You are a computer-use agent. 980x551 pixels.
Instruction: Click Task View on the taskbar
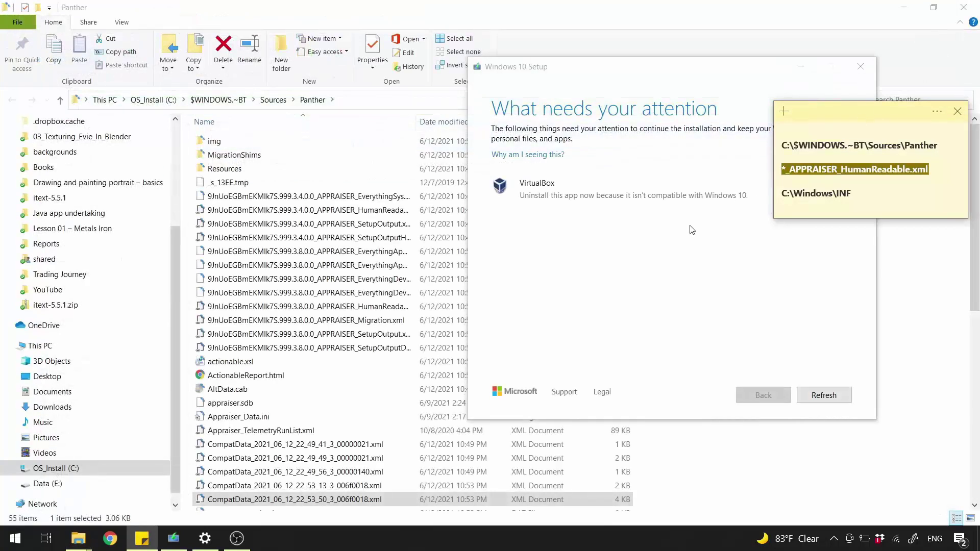pyautogui.click(x=46, y=538)
